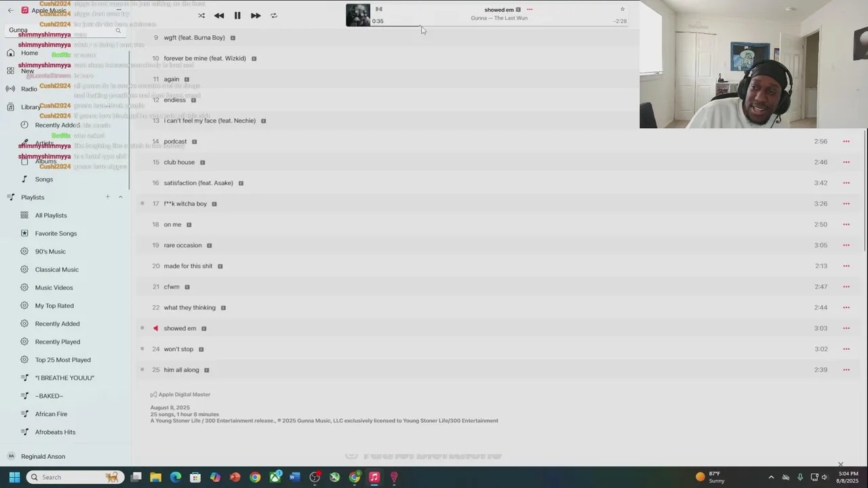The height and width of the screenshot is (488, 868).
Task: Open more options for 'won't stop'
Action: coord(846,349)
